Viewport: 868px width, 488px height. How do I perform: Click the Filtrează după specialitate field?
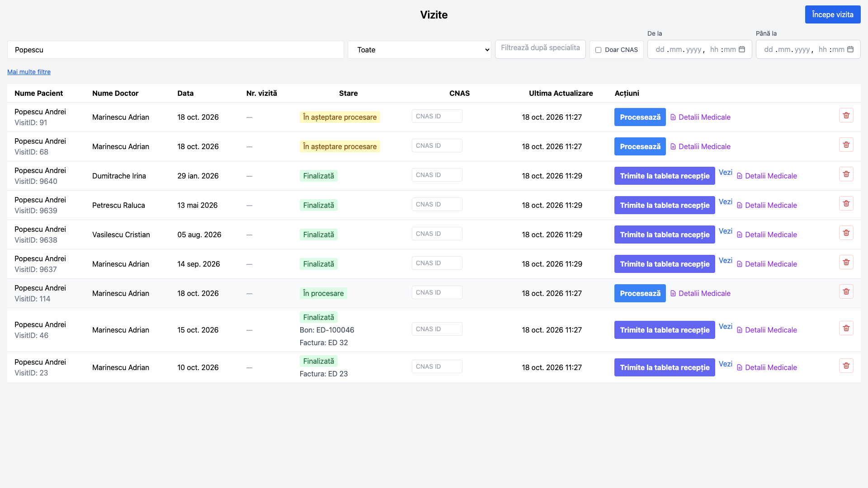click(x=540, y=49)
